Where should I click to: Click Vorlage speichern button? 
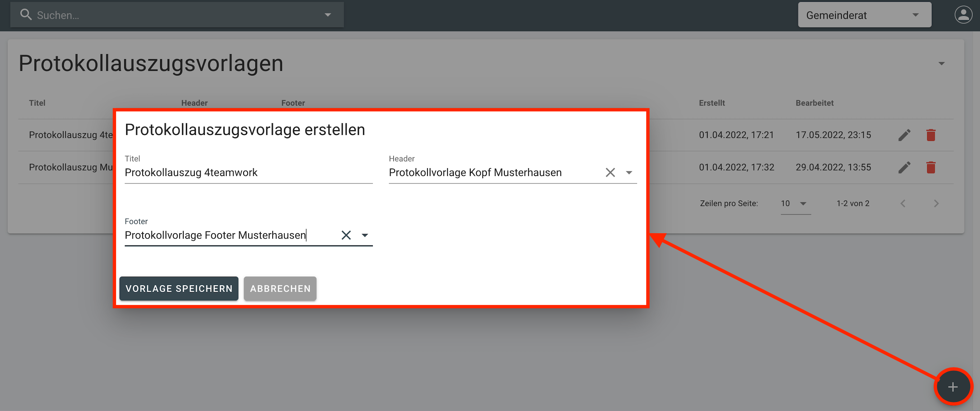[x=179, y=288]
